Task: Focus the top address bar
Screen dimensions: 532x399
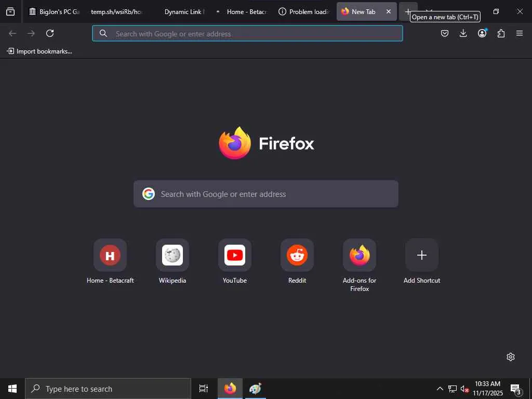Action: (247, 33)
